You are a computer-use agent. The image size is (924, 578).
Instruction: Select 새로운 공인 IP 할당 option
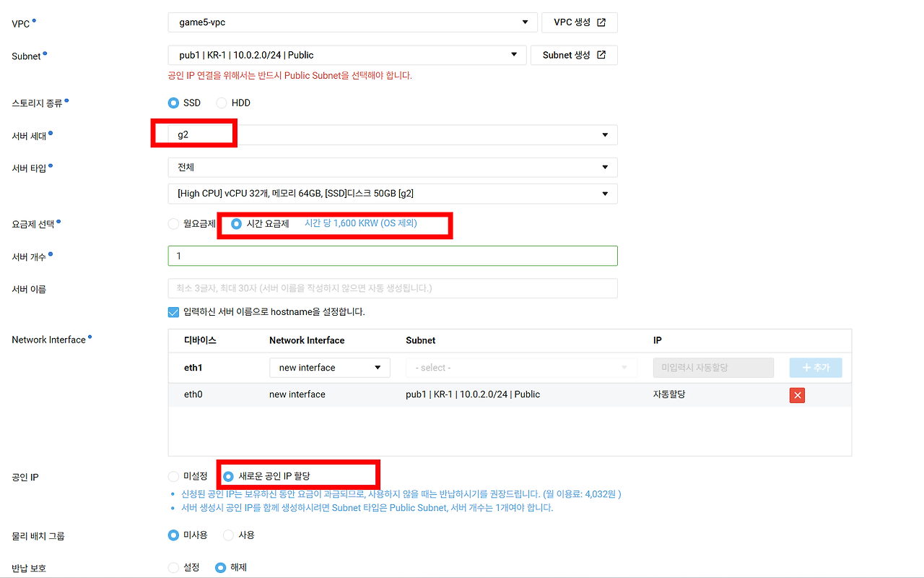pyautogui.click(x=229, y=476)
